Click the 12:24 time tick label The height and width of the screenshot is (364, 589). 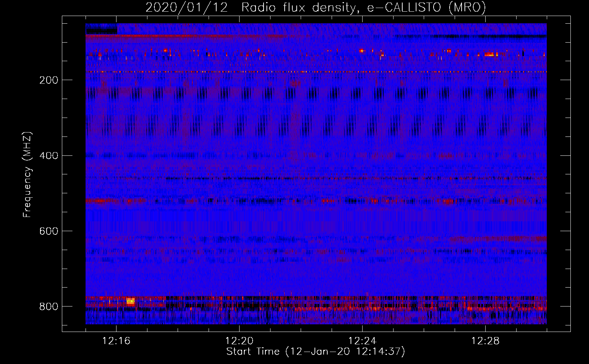point(362,341)
